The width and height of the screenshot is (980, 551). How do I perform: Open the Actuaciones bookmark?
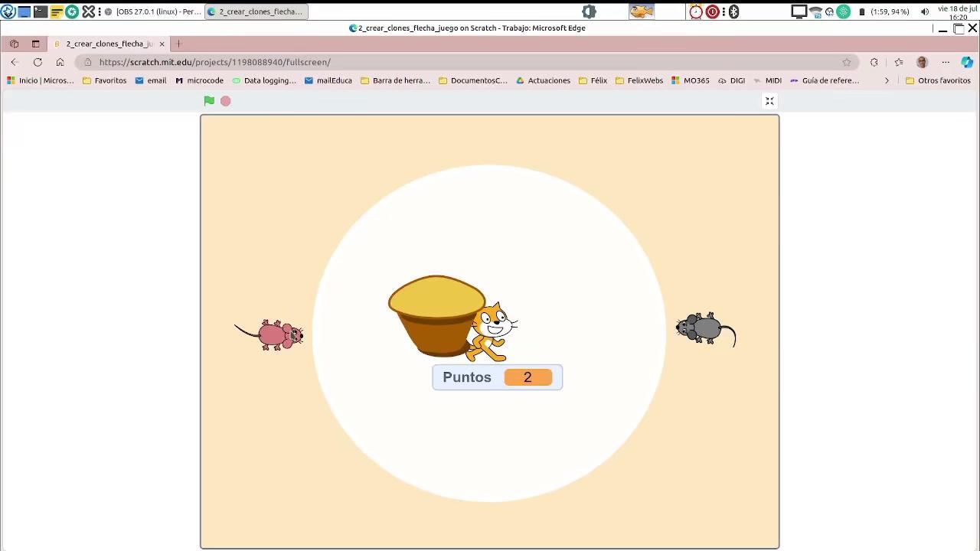(544, 80)
